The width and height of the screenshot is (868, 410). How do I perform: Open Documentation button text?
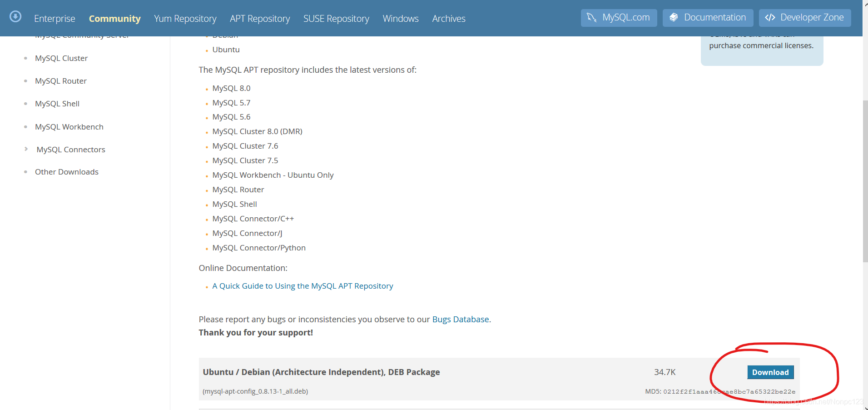pyautogui.click(x=715, y=17)
